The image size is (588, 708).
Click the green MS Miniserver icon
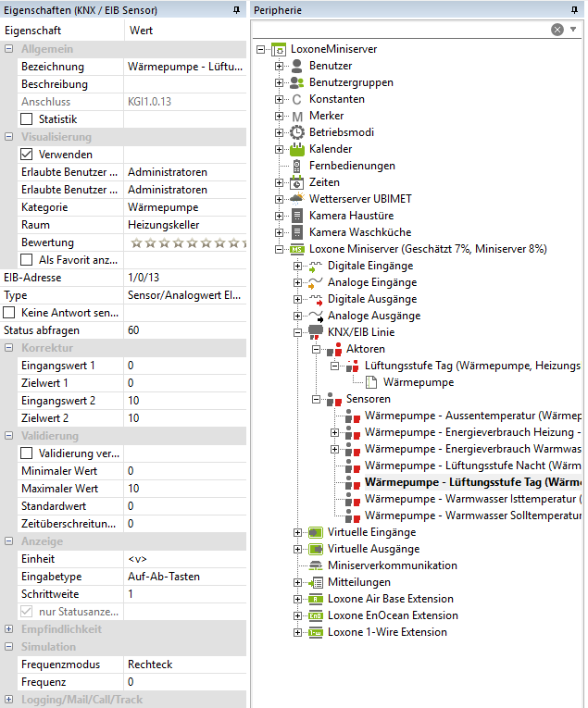point(296,249)
